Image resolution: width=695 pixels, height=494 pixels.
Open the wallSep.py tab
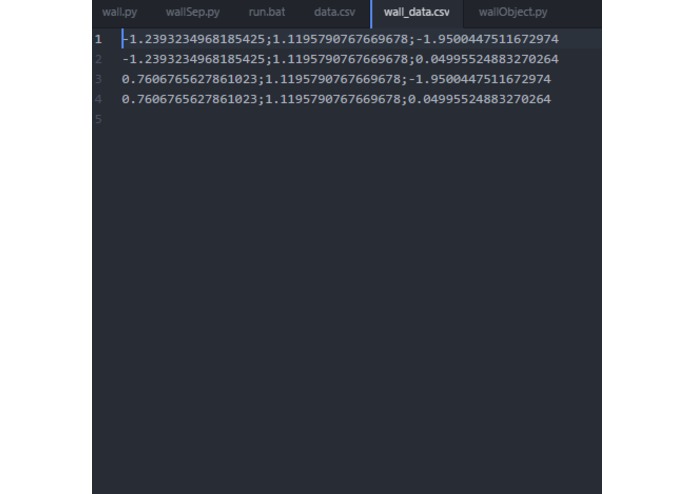192,12
